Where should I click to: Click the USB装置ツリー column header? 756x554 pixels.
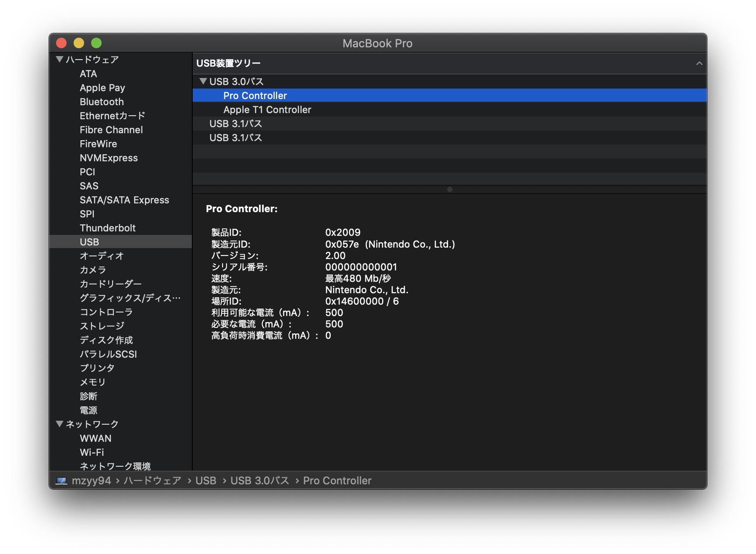(x=450, y=64)
